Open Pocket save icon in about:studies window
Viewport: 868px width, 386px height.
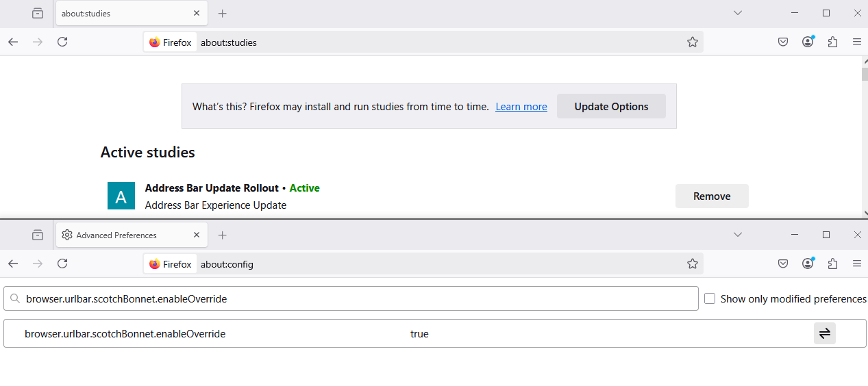[783, 42]
